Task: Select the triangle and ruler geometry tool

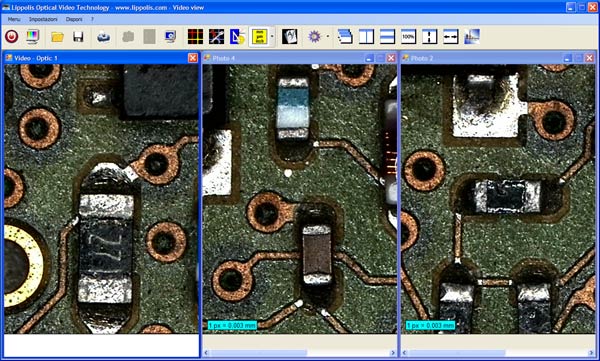Action: coord(237,37)
